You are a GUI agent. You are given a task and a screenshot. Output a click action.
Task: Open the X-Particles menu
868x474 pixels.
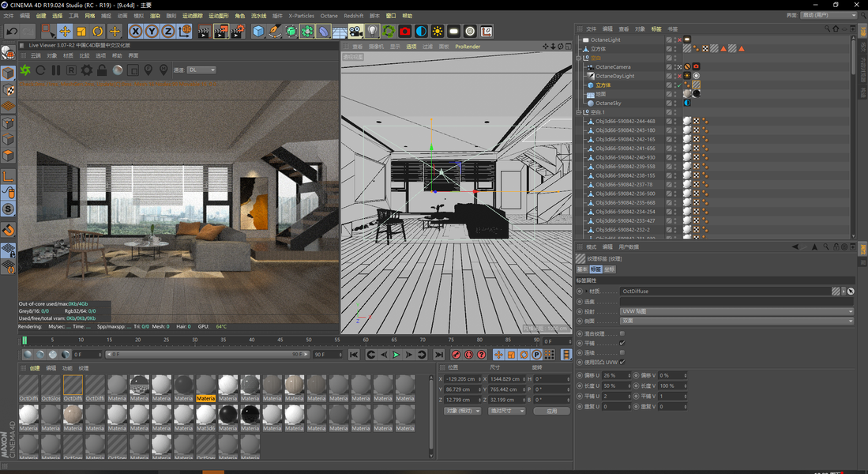pyautogui.click(x=301, y=16)
